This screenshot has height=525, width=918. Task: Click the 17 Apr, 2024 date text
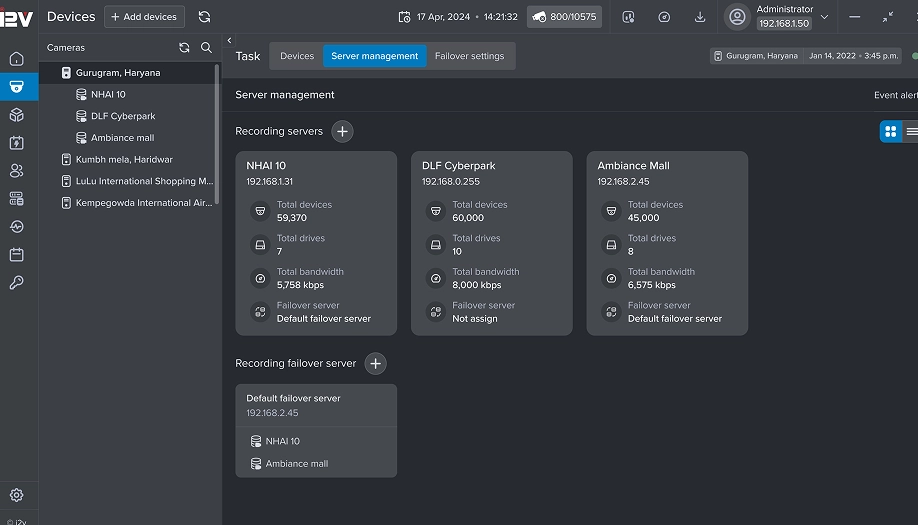point(443,17)
